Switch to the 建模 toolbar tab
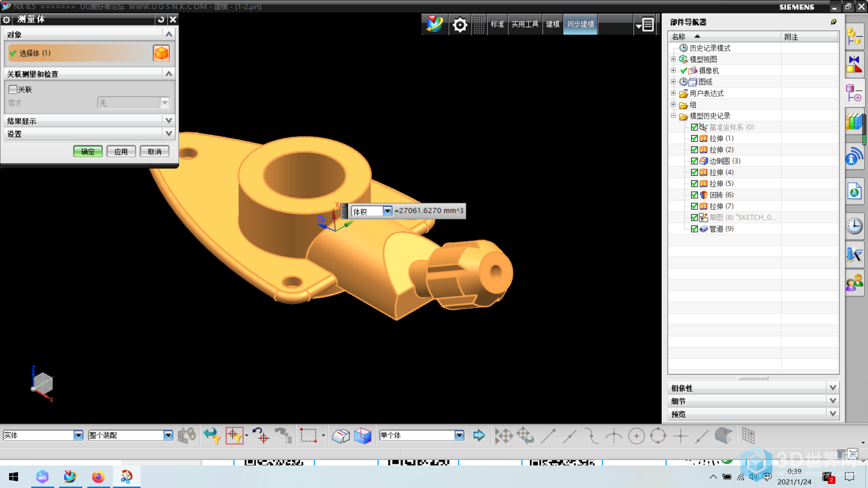This screenshot has height=488, width=868. pos(552,24)
